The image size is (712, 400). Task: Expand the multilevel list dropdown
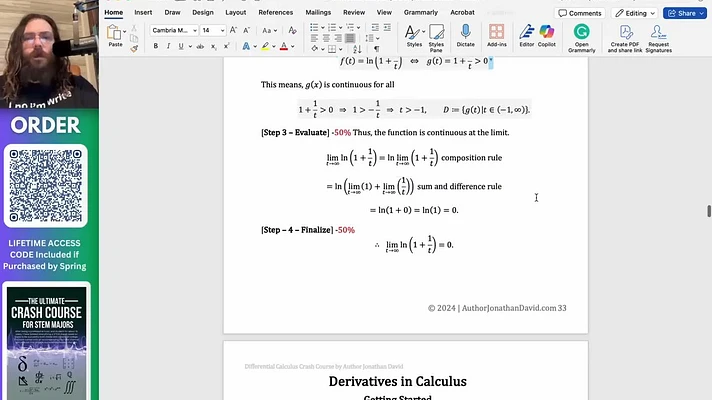click(359, 28)
